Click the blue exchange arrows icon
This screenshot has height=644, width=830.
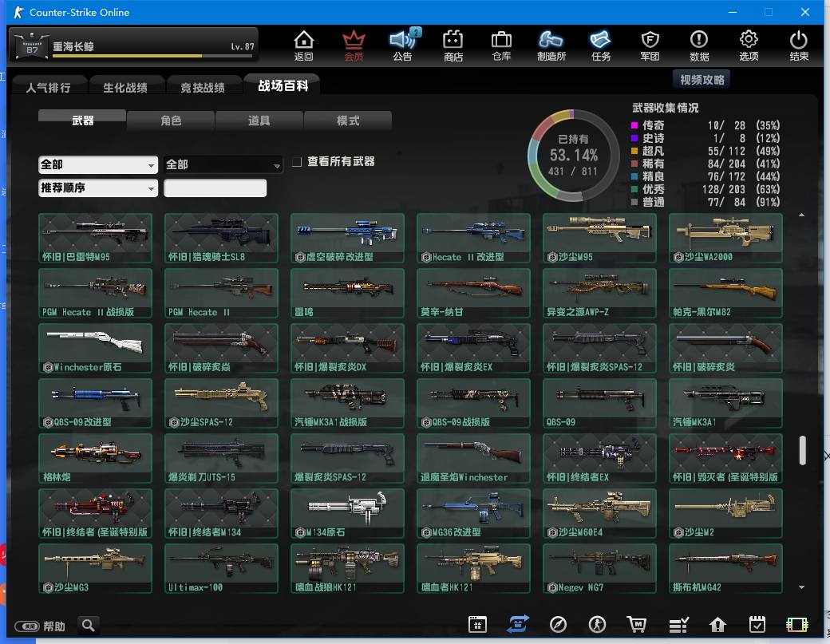tap(517, 624)
